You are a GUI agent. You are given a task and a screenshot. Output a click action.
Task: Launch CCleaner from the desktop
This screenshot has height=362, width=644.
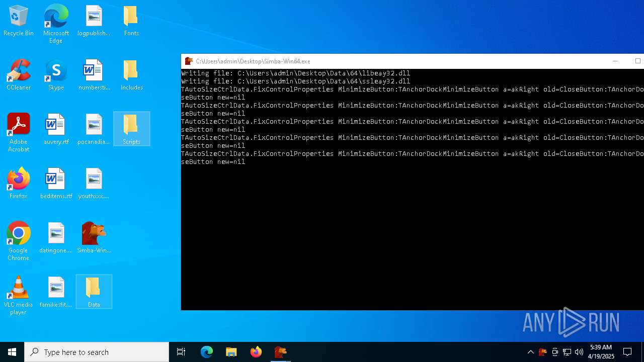pos(19,75)
